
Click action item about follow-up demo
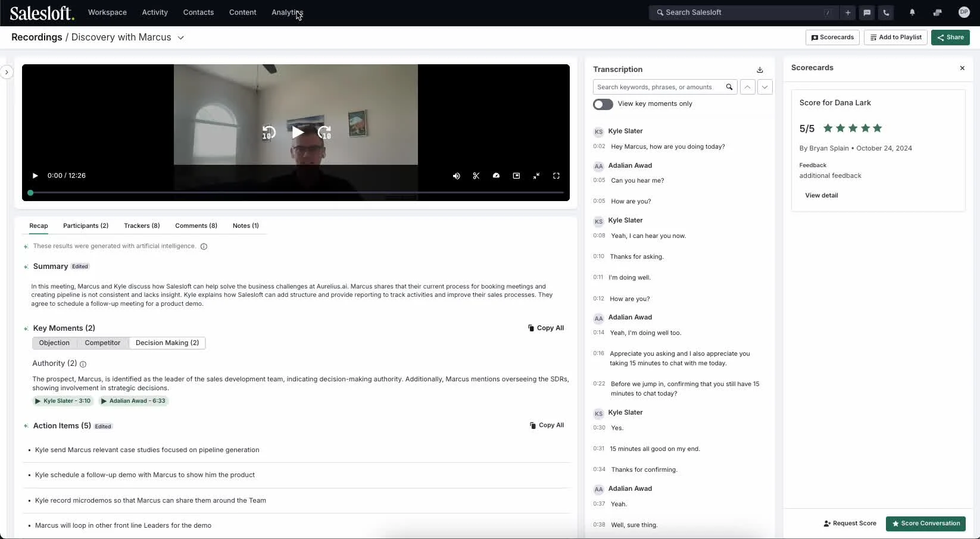145,475
